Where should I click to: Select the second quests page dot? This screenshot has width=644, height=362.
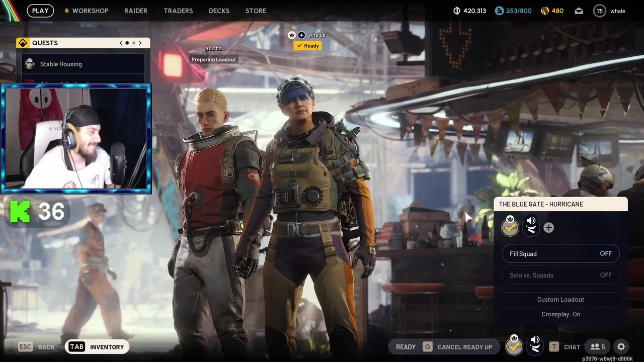(133, 43)
